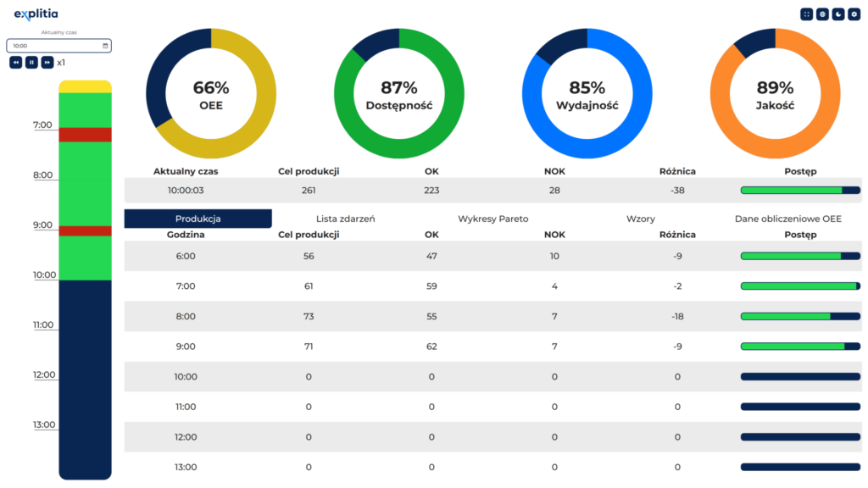Toggle fullscreen mode icon

click(806, 14)
